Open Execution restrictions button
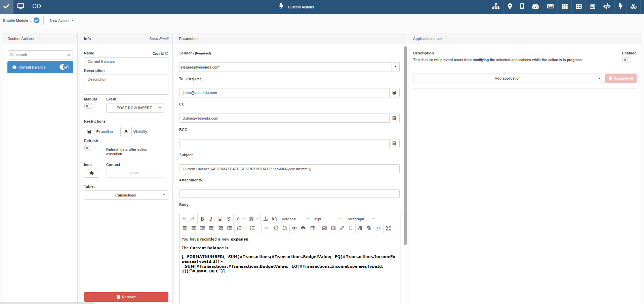644x304 pixels. [x=89, y=132]
